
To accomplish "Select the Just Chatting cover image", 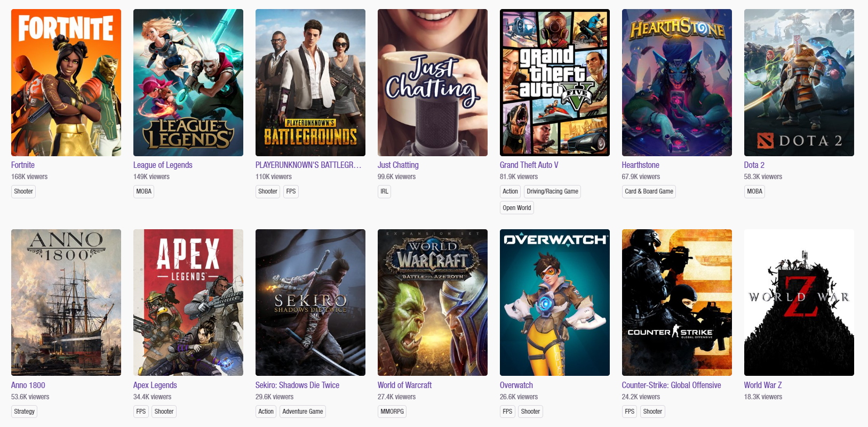I will click(x=432, y=83).
